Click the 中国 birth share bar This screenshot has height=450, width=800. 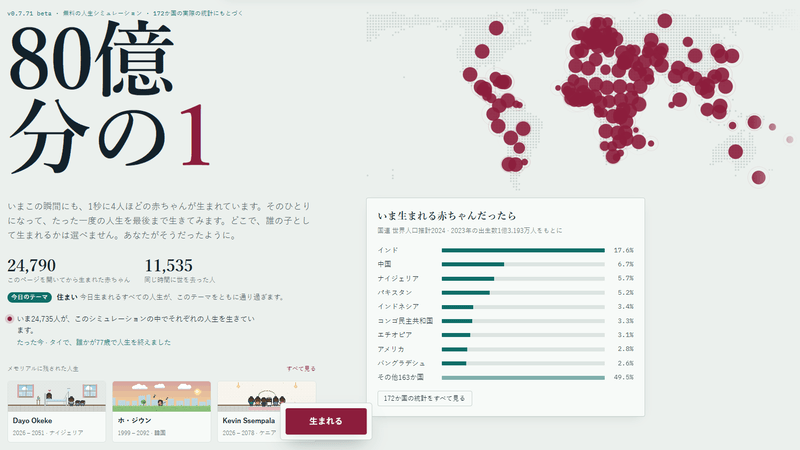[x=523, y=264]
